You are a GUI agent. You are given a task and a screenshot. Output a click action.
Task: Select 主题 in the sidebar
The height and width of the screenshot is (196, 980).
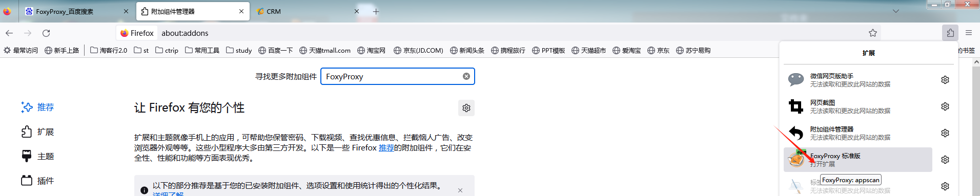pos(38,156)
